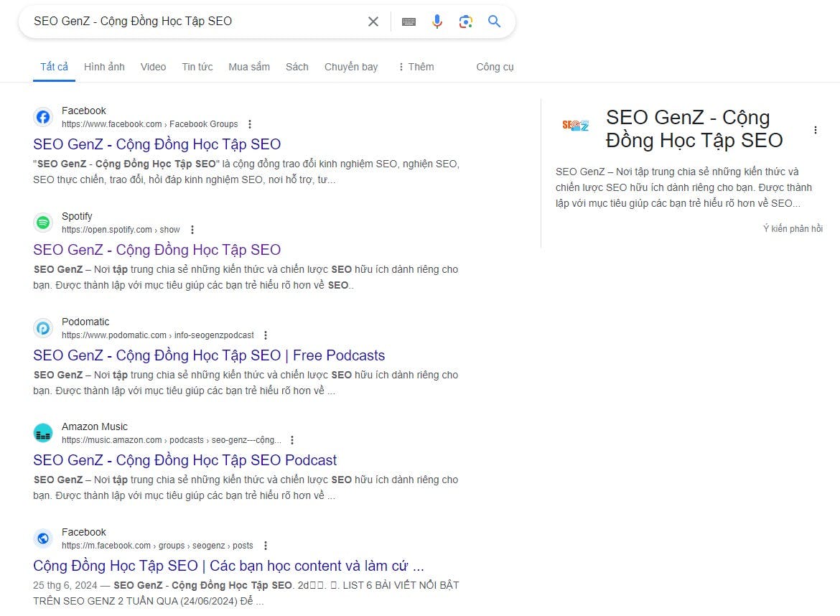Screen dimensions: 840x616
Task: Switch to the Hình ảnh tab
Action: point(104,67)
